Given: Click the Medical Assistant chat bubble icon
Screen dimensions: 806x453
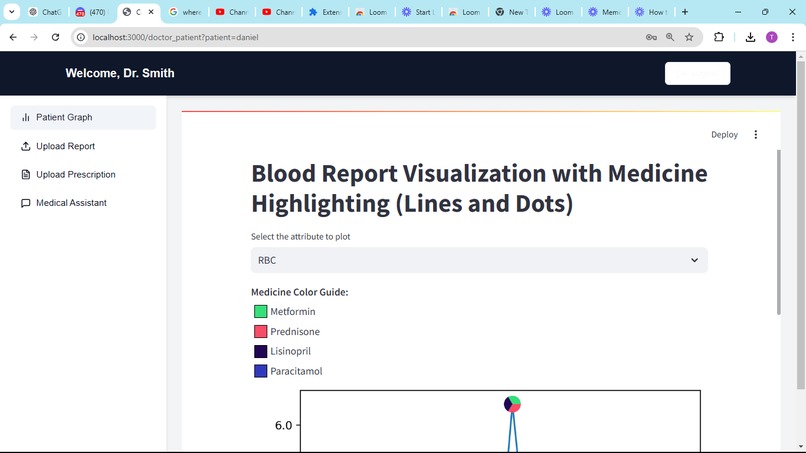Looking at the screenshot, I should 26,203.
